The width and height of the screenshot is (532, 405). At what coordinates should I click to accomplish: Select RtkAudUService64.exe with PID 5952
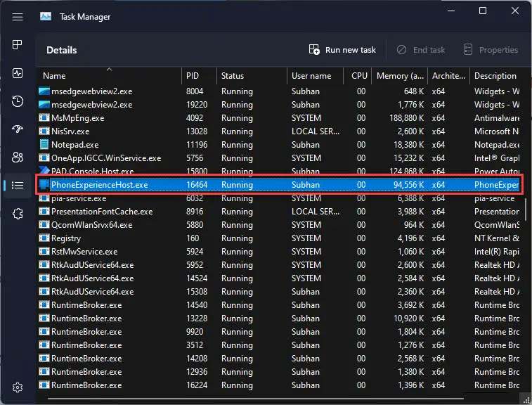click(x=92, y=265)
